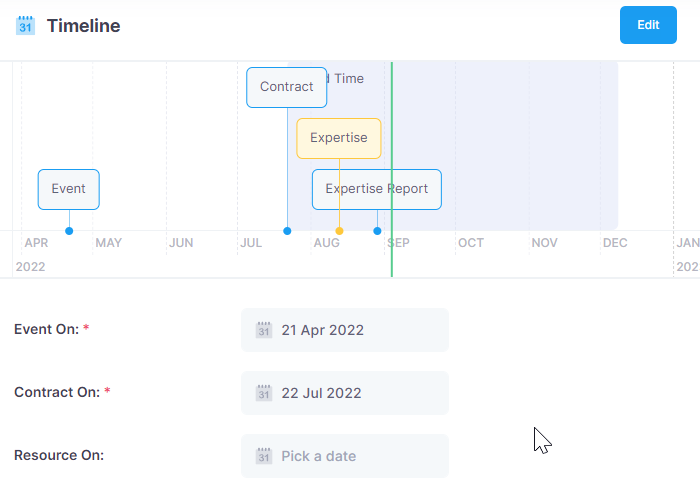The image size is (700, 480).
Task: Click the Timeline calendar icon in header
Action: [25, 25]
